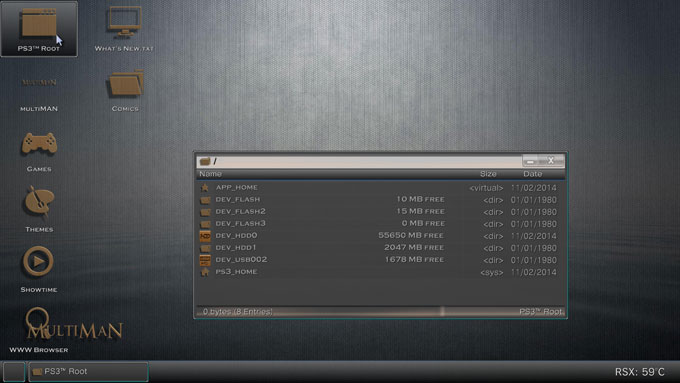Click the start button in the taskbar
The width and height of the screenshot is (680, 383).
pos(14,372)
